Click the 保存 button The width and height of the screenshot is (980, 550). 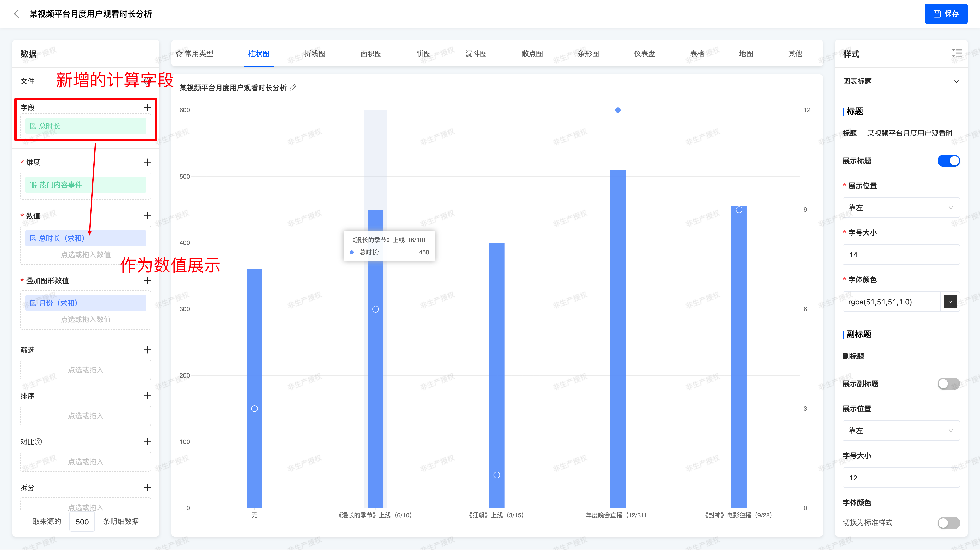(x=946, y=14)
